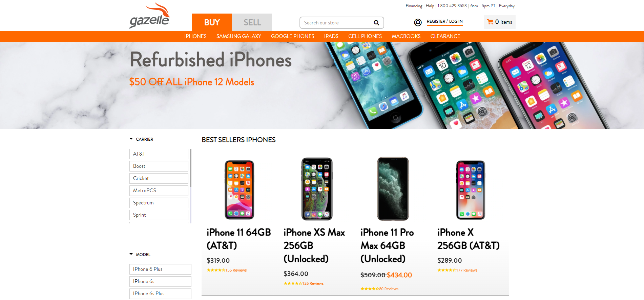Click the search magnifier icon
The height and width of the screenshot is (300, 644).
[x=376, y=23]
